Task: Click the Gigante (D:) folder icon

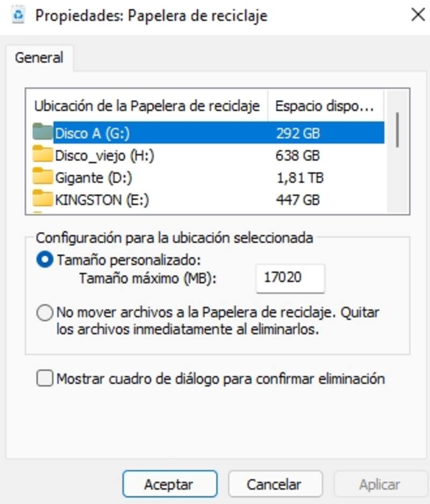Action: click(x=42, y=177)
